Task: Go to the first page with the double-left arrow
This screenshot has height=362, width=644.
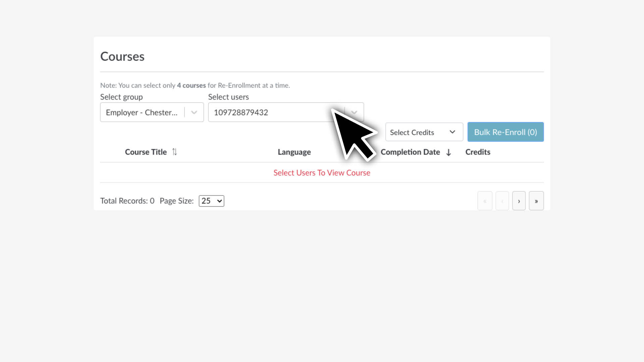Action: pyautogui.click(x=485, y=201)
